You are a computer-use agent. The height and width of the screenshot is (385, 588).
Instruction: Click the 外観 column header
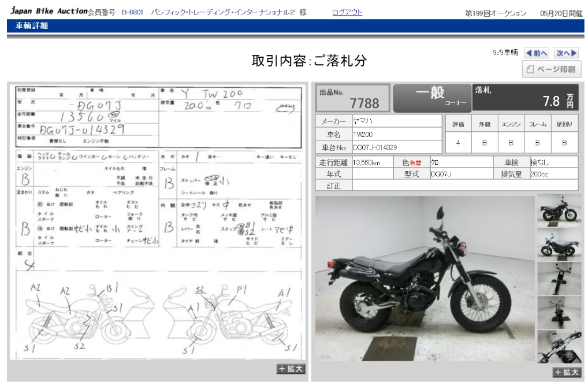485,124
